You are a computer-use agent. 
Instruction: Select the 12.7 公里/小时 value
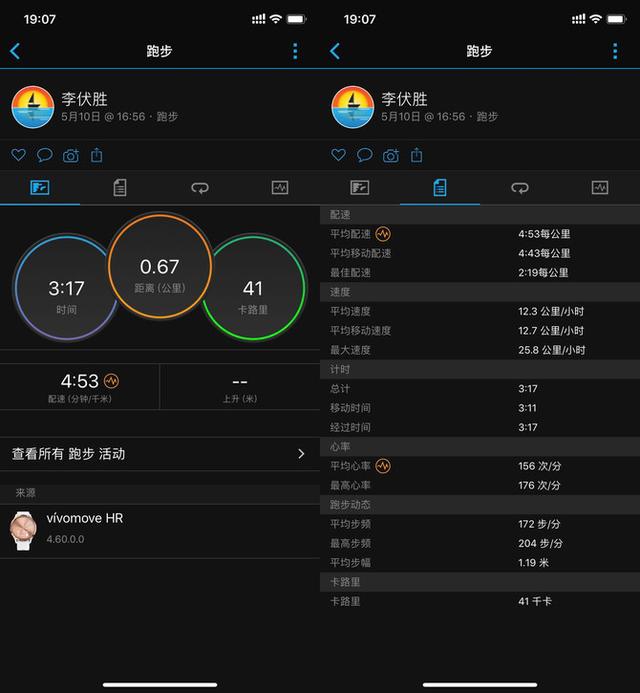click(x=551, y=331)
